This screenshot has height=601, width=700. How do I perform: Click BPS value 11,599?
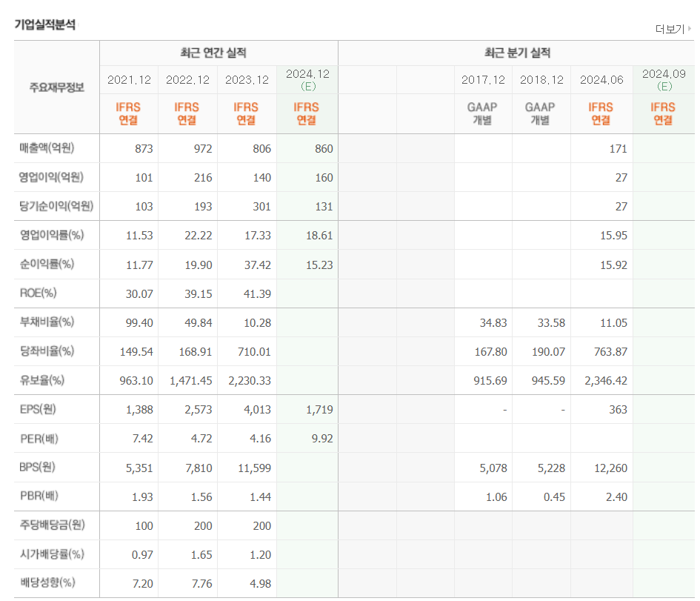tap(254, 468)
